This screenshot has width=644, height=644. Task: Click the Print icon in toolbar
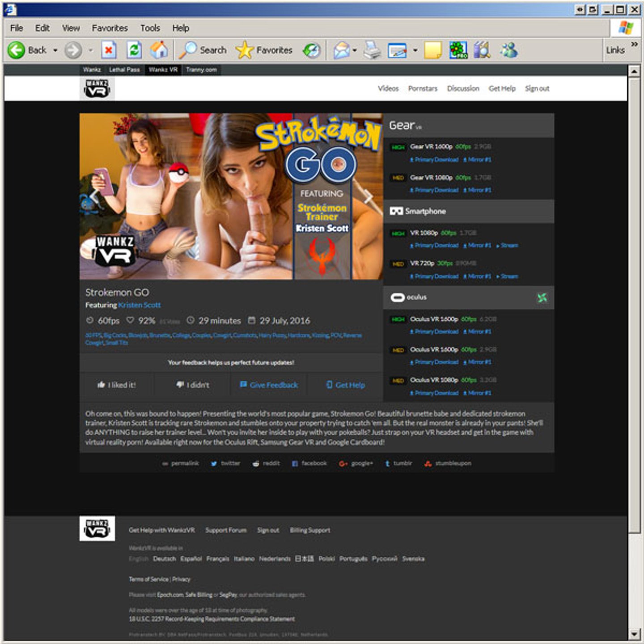tap(372, 50)
